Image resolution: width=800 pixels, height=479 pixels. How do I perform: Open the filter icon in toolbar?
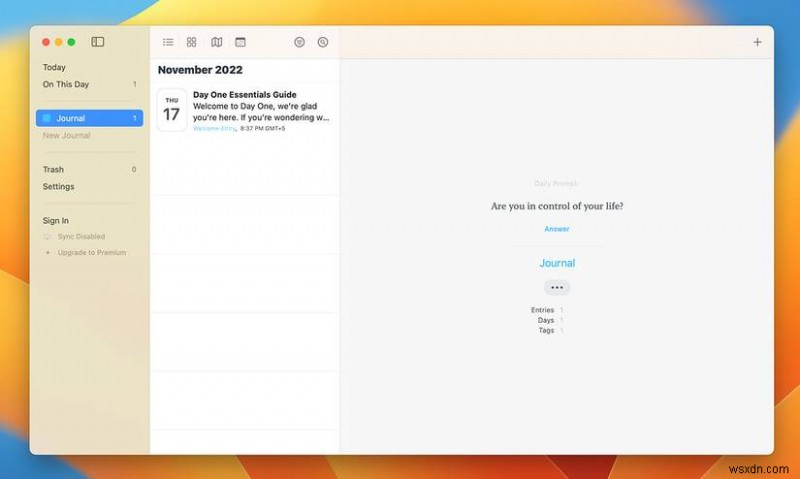click(299, 42)
